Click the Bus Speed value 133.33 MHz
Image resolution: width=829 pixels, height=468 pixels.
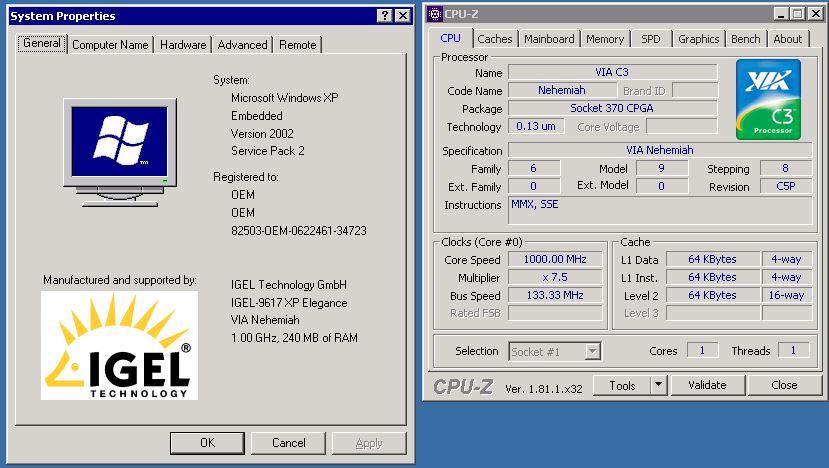pyautogui.click(x=555, y=295)
